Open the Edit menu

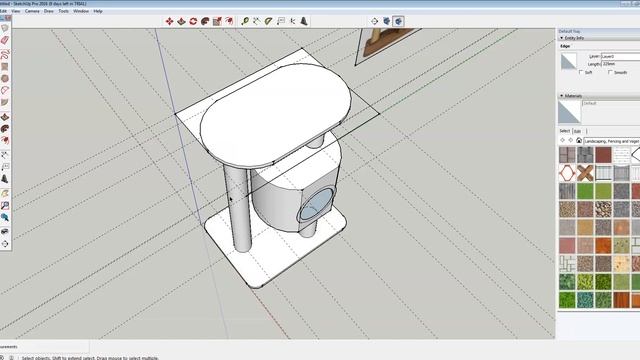coord(3,11)
